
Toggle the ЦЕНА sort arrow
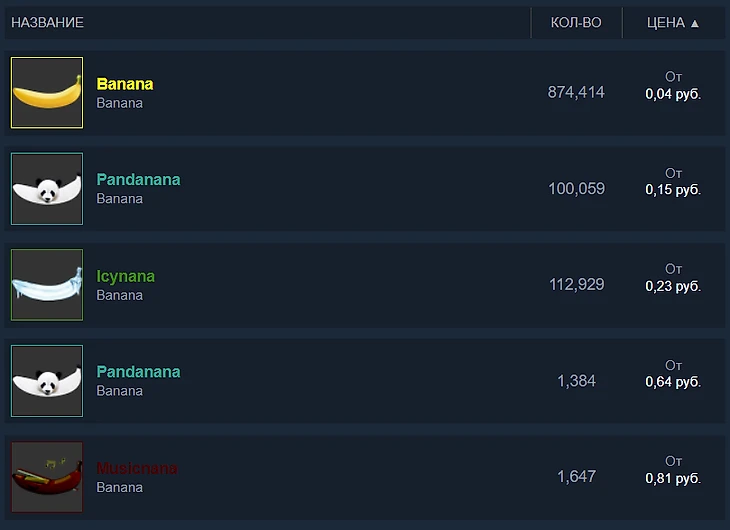(x=695, y=23)
